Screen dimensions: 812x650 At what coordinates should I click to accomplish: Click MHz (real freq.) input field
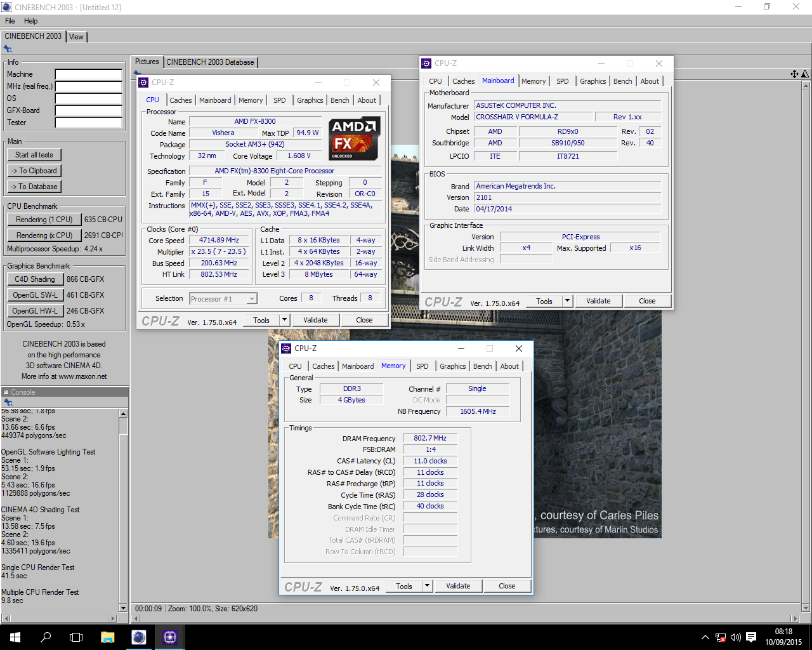[x=89, y=86]
